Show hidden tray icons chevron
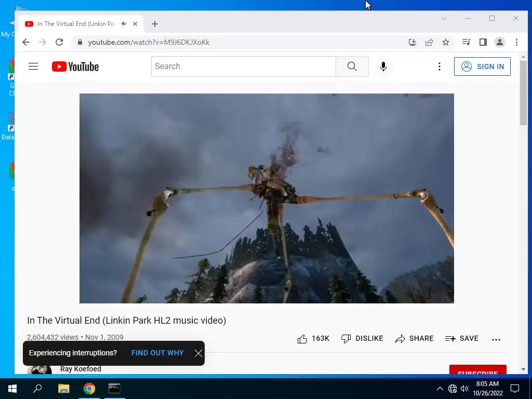 pyautogui.click(x=440, y=389)
